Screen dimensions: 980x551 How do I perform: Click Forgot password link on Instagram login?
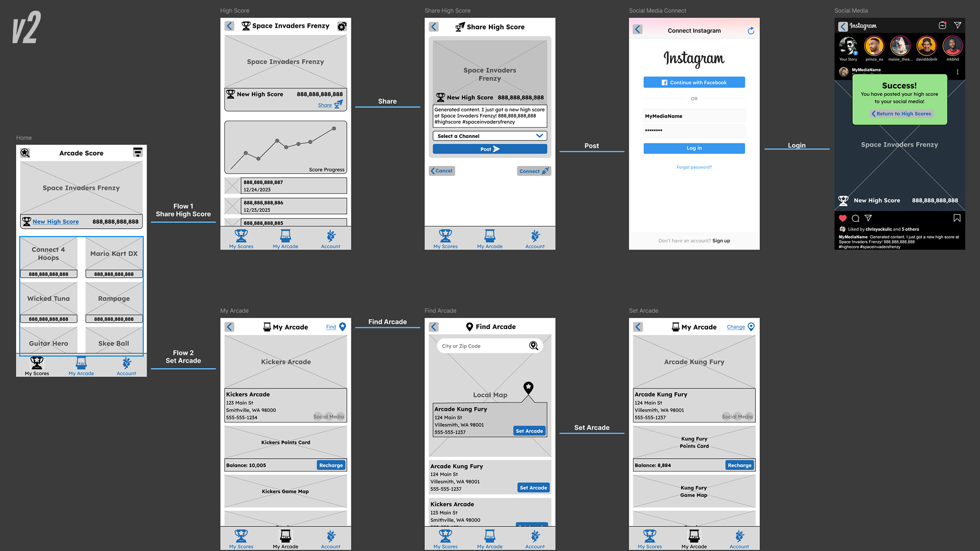694,167
